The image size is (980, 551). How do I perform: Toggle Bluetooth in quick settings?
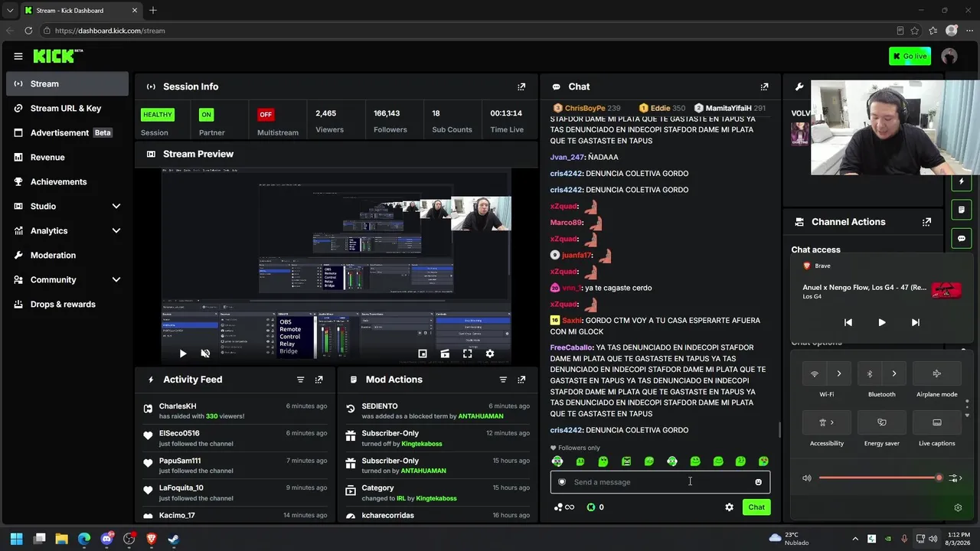coord(870,373)
